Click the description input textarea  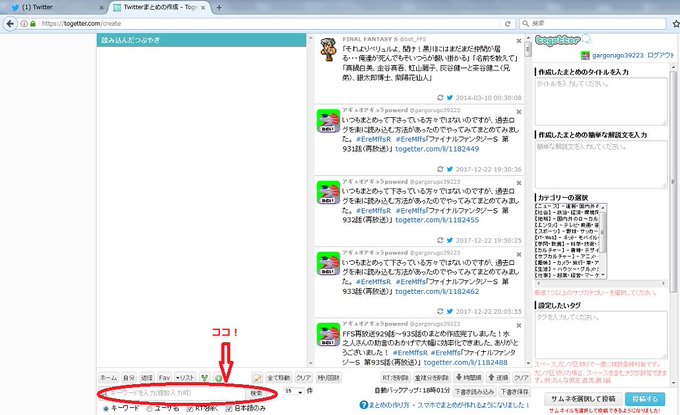tap(601, 164)
